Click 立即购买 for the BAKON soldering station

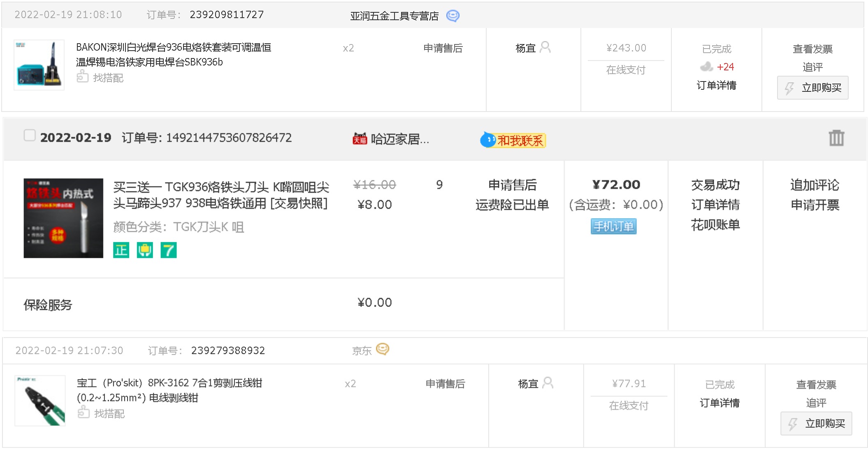coord(812,88)
